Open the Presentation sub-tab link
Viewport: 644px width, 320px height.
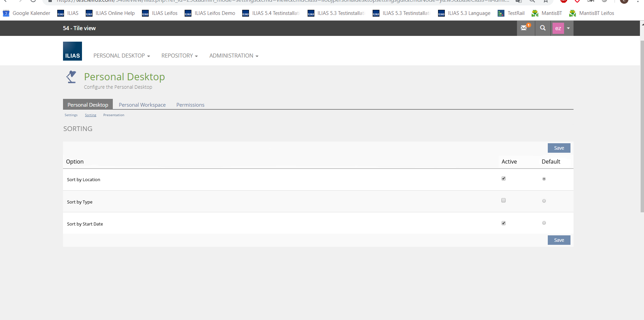click(x=114, y=115)
